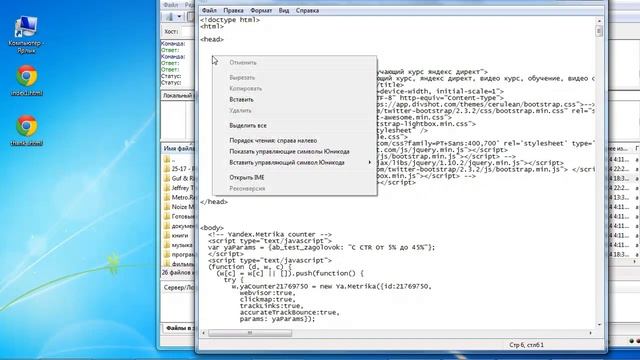The image size is (640, 360).
Task: Click the <!doctype html> line in Notepad
Action: point(230,20)
